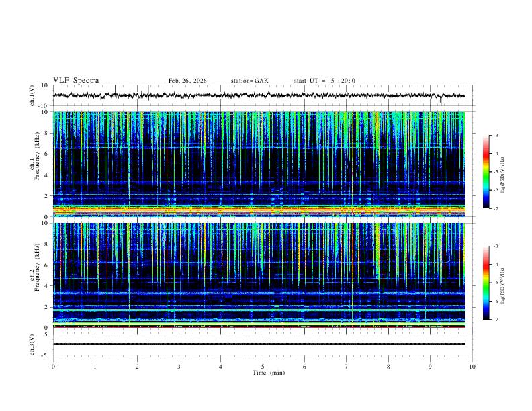The image size is (532, 411).
Task: Click the 'ch.3(V)' axis label
Action: (32, 345)
